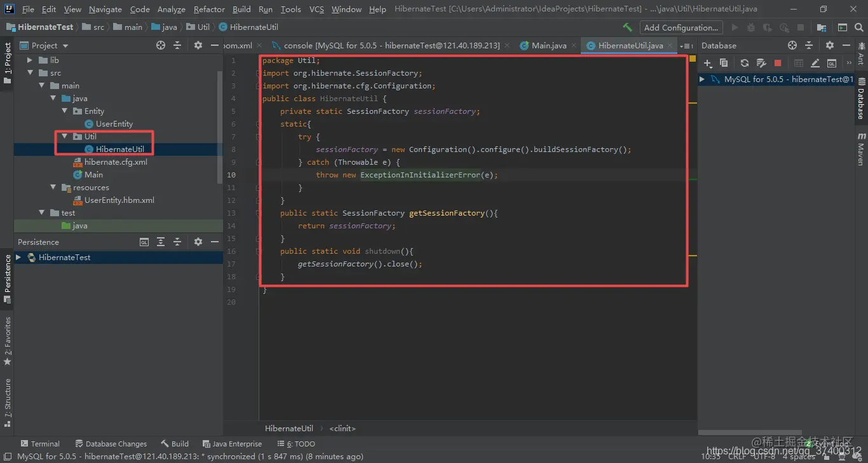Image resolution: width=868 pixels, height=463 pixels.
Task: Hide the Project panel
Action: click(214, 45)
